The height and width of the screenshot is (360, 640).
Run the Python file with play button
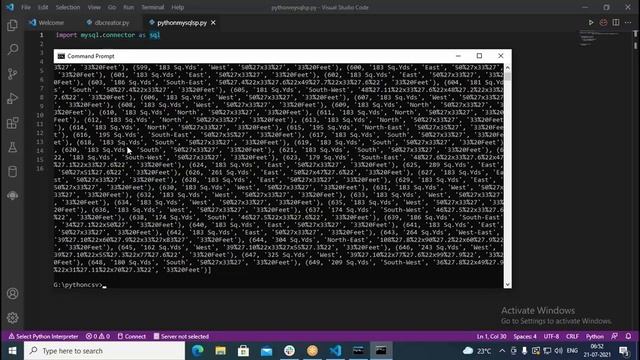(591, 22)
